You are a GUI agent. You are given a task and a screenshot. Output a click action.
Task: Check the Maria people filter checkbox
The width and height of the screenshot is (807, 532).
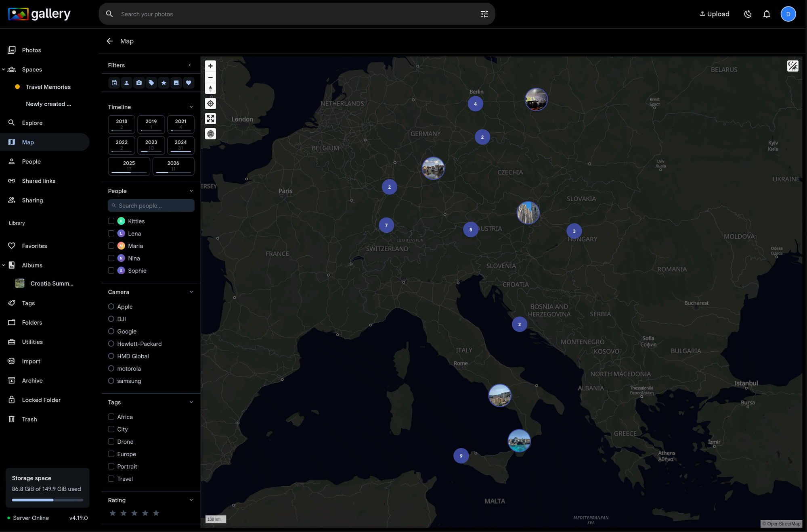click(111, 246)
